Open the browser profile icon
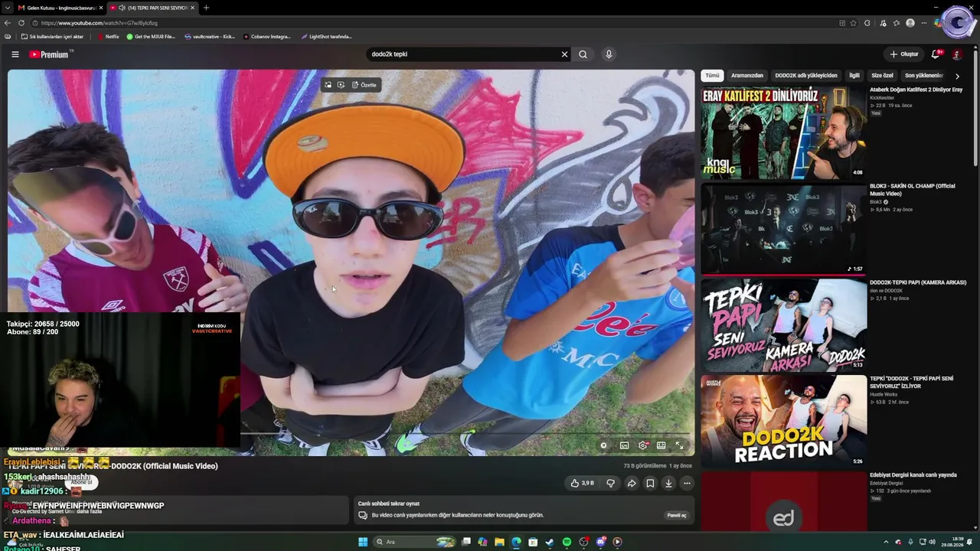Viewport: 980px width, 551px height. pos(910,23)
